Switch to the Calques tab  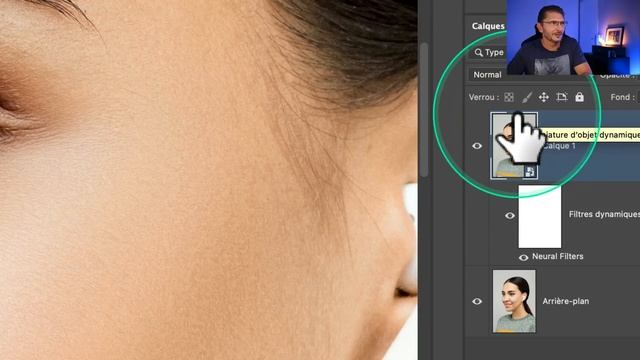488,26
